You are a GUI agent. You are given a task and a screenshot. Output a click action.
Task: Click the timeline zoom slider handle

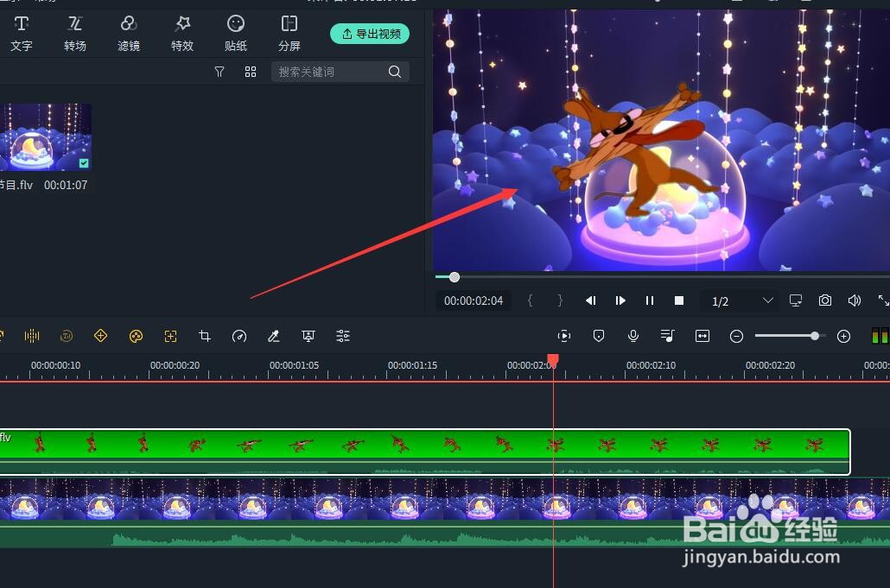click(x=815, y=336)
